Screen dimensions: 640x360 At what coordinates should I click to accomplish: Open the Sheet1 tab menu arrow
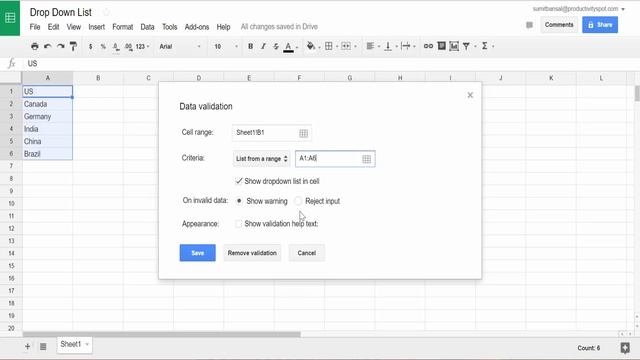87,344
